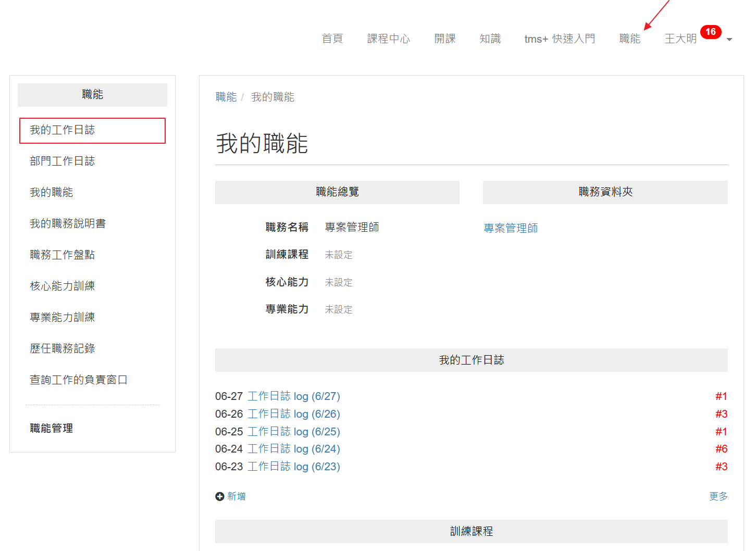Viewport: 756px width, 551px height.
Task: Go to 職務工作盤點 in the sidebar
Action: click(x=63, y=255)
